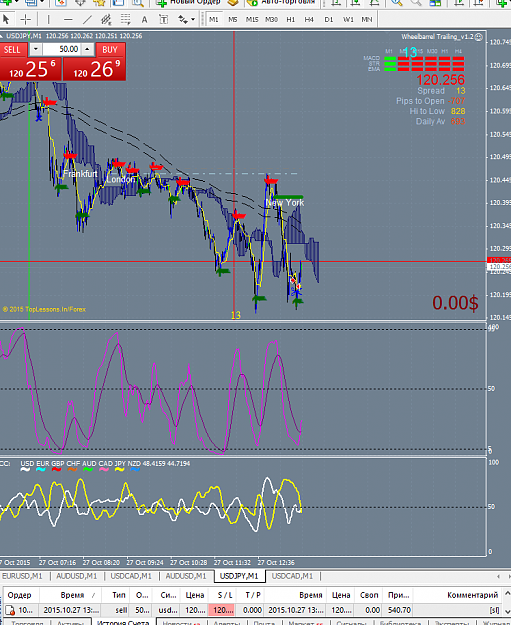511x625 pixels.
Task: Click the buy price 120.26 tile
Action: 94,69
